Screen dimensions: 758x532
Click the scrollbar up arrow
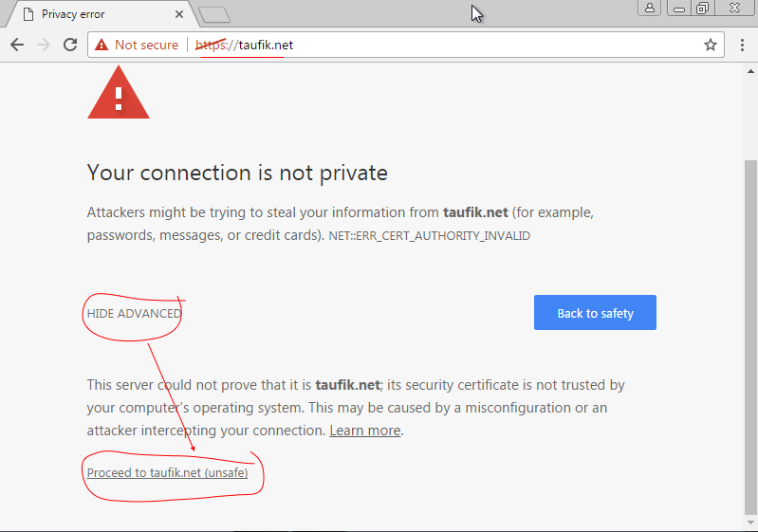[x=750, y=71]
